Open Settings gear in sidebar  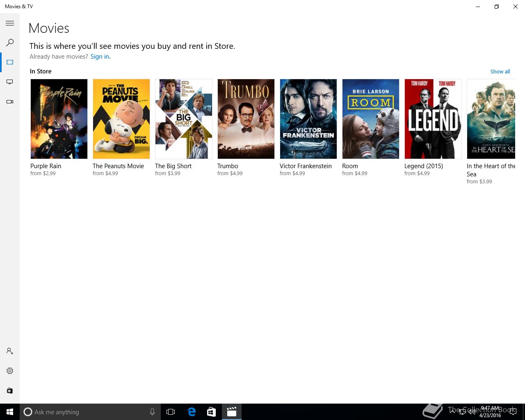[x=10, y=371]
